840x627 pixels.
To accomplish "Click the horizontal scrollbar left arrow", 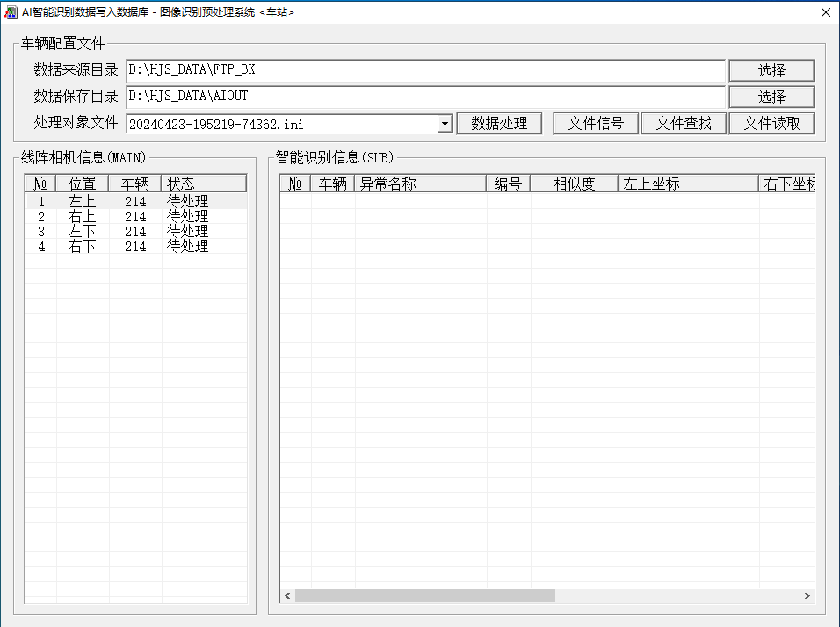I will coord(287,596).
